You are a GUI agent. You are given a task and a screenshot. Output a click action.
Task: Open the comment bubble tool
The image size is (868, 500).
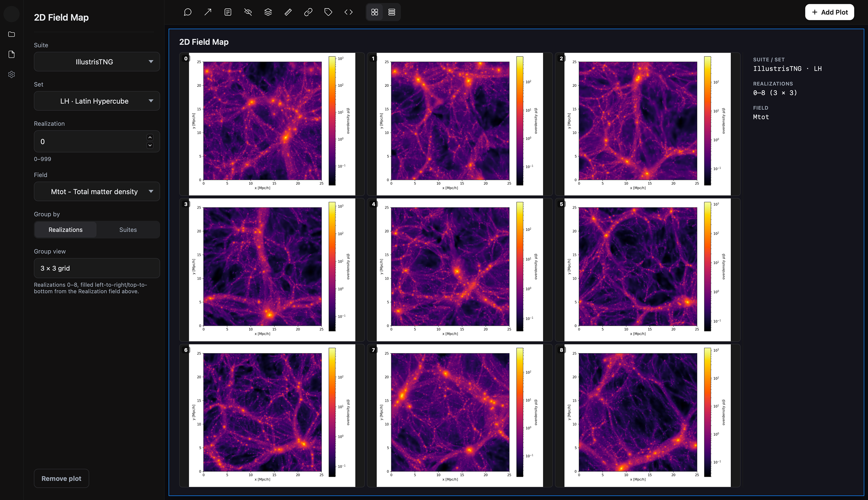coord(188,12)
